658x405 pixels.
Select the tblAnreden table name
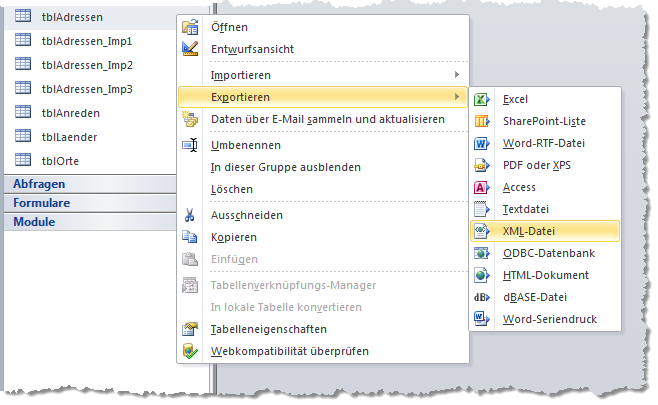[71, 113]
